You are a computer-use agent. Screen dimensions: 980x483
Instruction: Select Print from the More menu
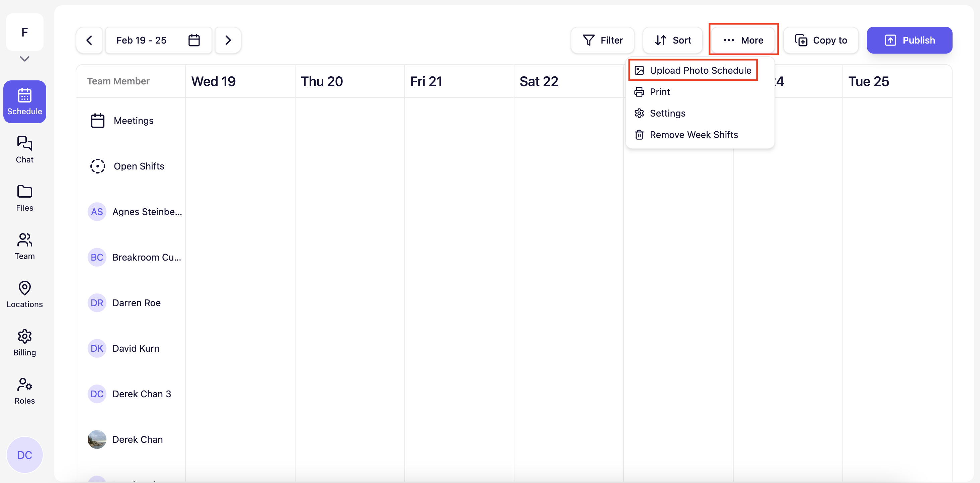point(700,92)
